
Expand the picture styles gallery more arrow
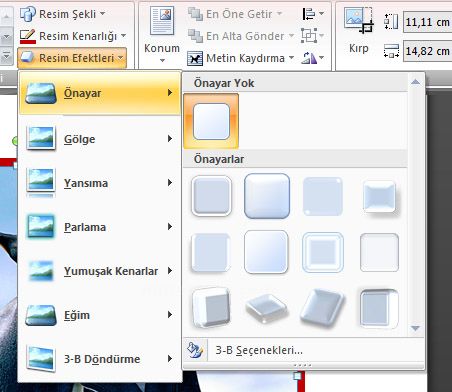[x=7, y=57]
